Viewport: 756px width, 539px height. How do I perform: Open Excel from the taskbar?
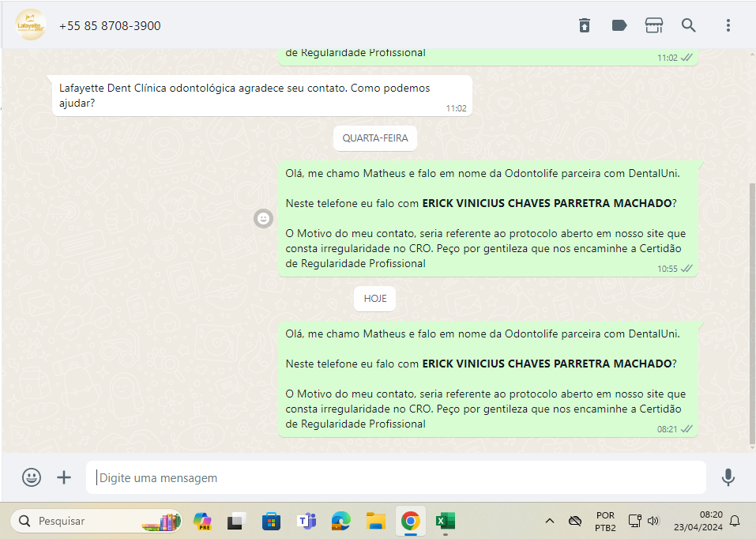click(445, 521)
